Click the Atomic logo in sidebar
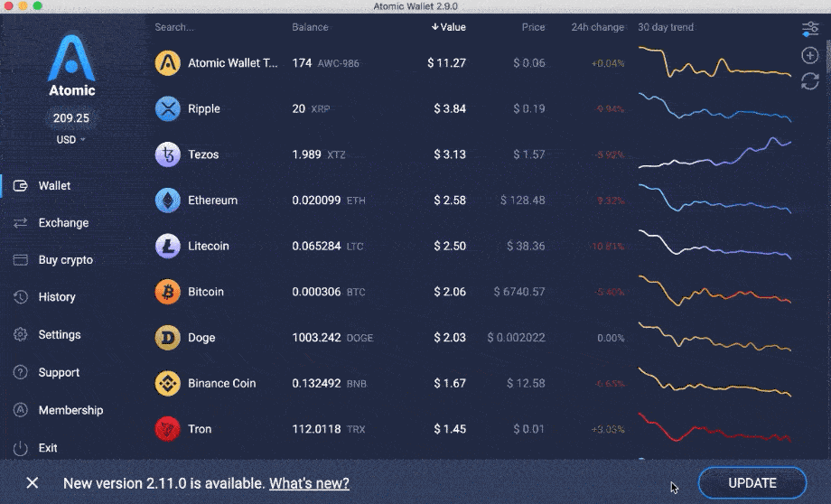This screenshot has height=504, width=831. pyautogui.click(x=71, y=65)
